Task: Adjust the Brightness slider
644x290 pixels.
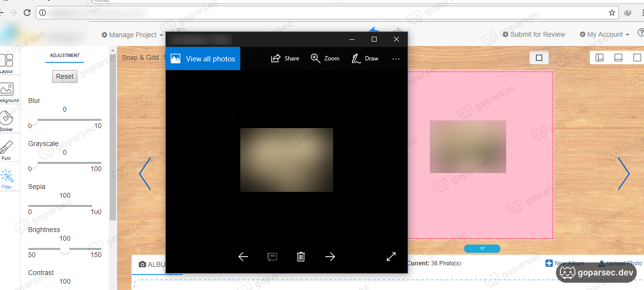Action: point(65,249)
